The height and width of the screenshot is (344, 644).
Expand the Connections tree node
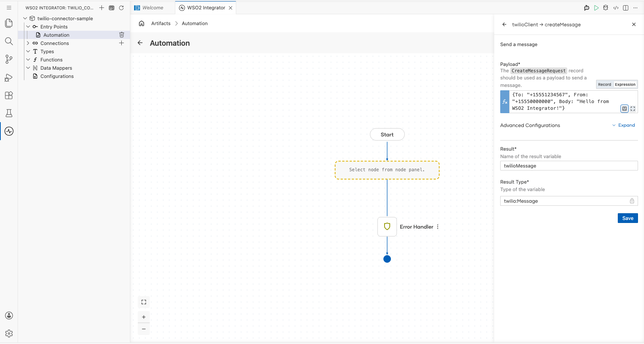click(x=28, y=43)
